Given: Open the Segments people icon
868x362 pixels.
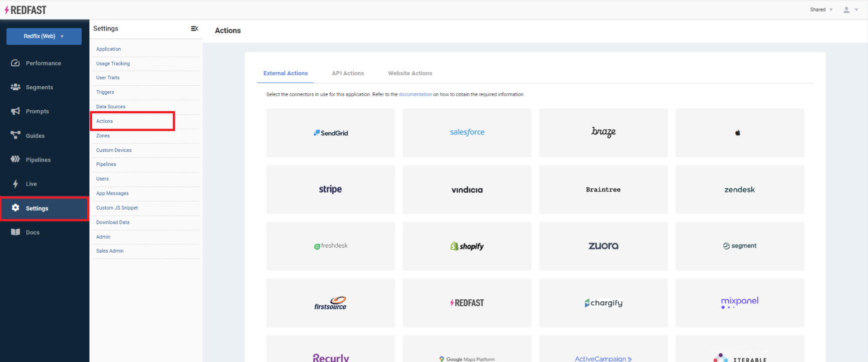Looking at the screenshot, I should pos(16,87).
